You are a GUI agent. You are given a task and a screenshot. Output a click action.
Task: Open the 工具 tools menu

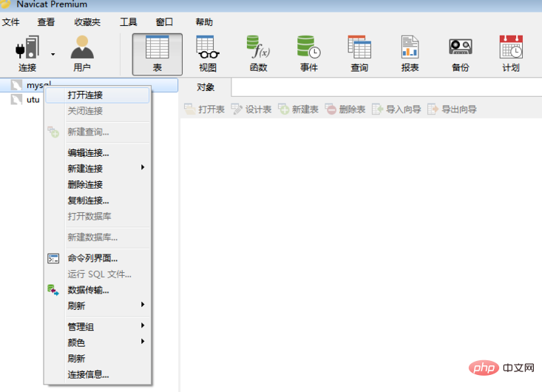pos(128,22)
